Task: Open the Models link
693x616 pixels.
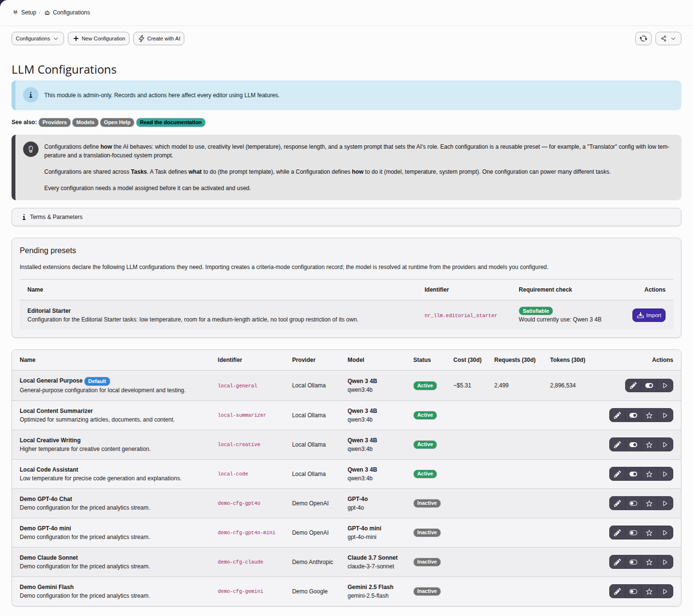Action: [x=85, y=122]
